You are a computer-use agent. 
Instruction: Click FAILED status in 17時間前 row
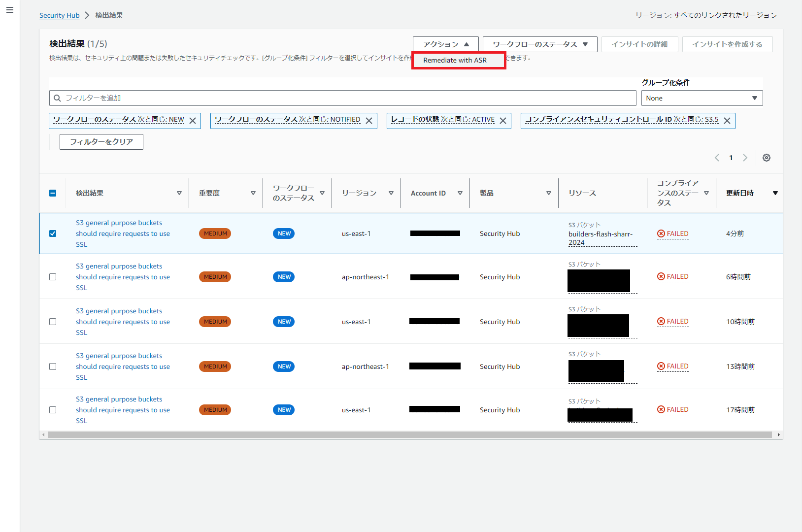[673, 409]
